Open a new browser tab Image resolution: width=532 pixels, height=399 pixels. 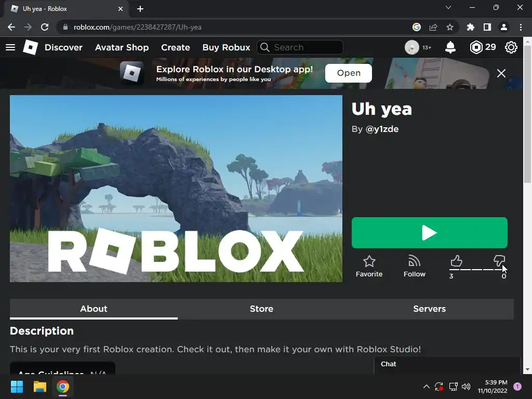[x=140, y=9]
